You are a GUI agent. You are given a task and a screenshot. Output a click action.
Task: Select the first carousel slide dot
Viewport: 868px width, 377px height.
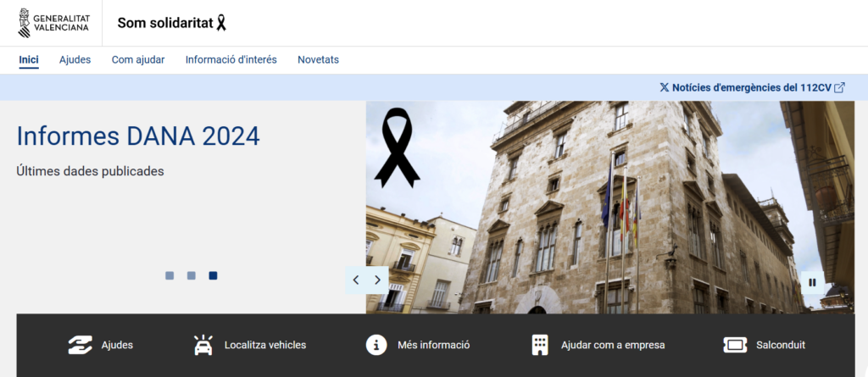coord(170,275)
